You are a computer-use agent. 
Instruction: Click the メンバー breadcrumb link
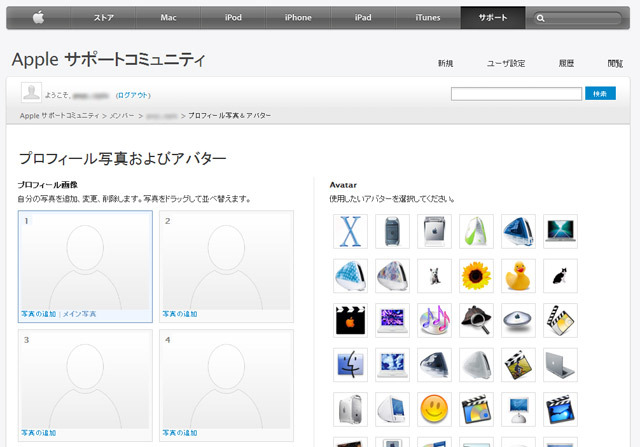pos(122,116)
